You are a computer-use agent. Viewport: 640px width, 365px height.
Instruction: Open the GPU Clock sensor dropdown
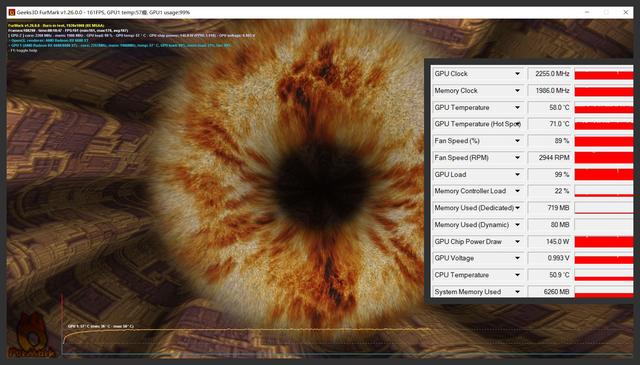tap(517, 74)
